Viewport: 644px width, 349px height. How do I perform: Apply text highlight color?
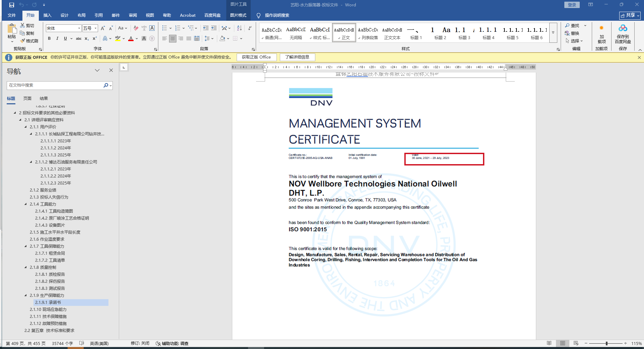(117, 38)
